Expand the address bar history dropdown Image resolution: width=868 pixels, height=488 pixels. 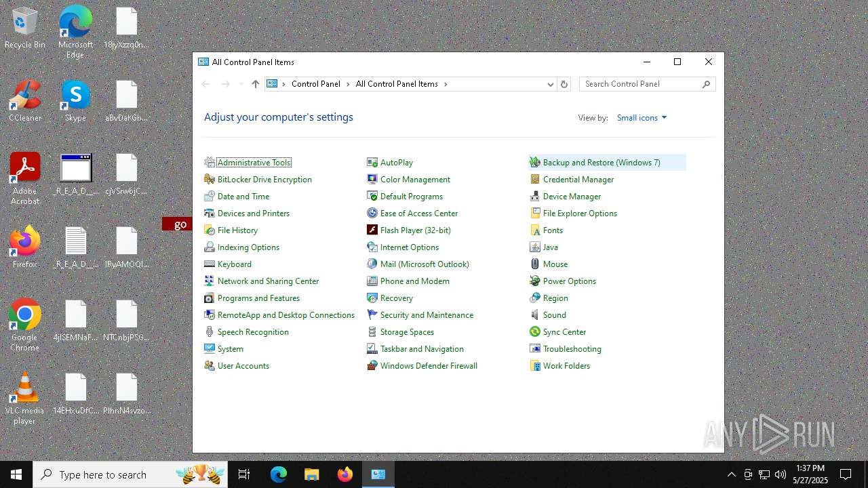(550, 84)
